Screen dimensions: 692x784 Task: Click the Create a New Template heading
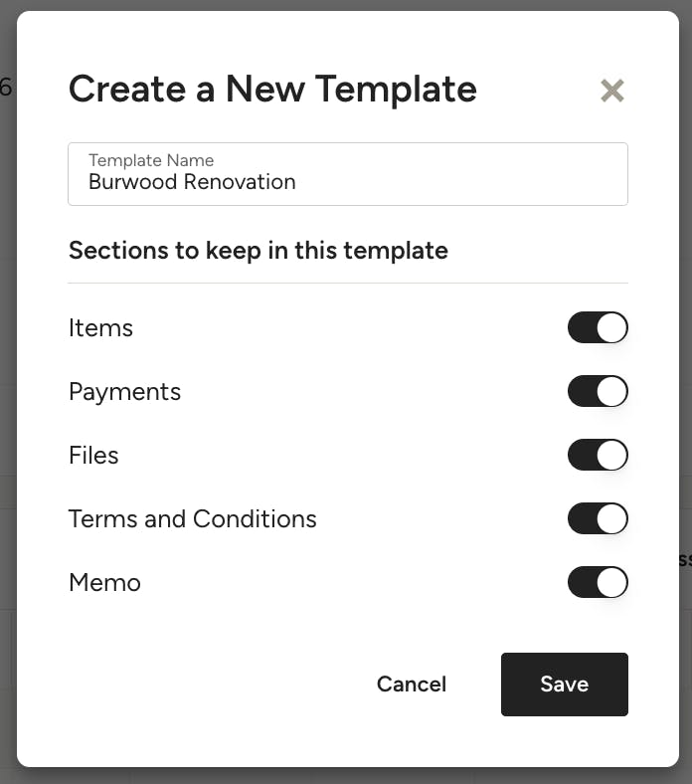272,90
